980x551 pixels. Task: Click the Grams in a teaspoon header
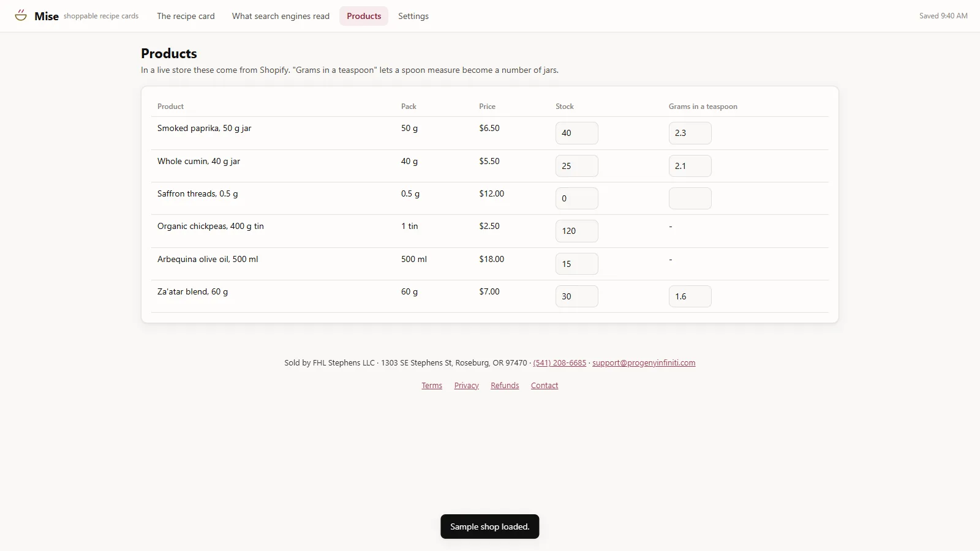coord(703,107)
